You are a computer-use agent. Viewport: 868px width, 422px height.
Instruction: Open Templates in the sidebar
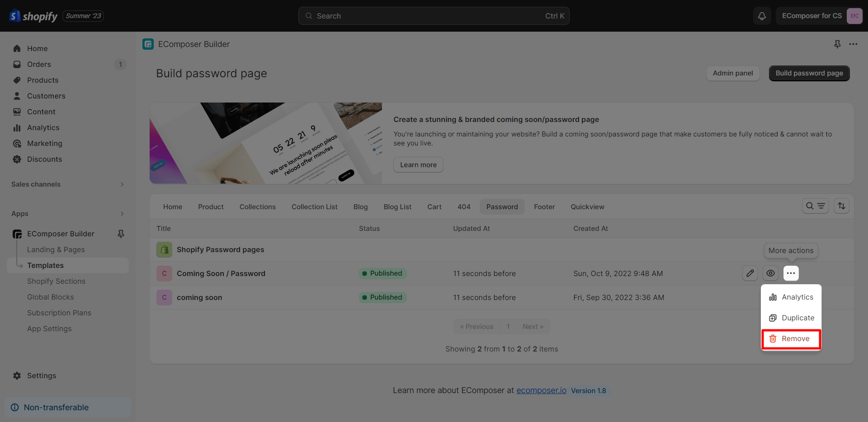(68, 265)
